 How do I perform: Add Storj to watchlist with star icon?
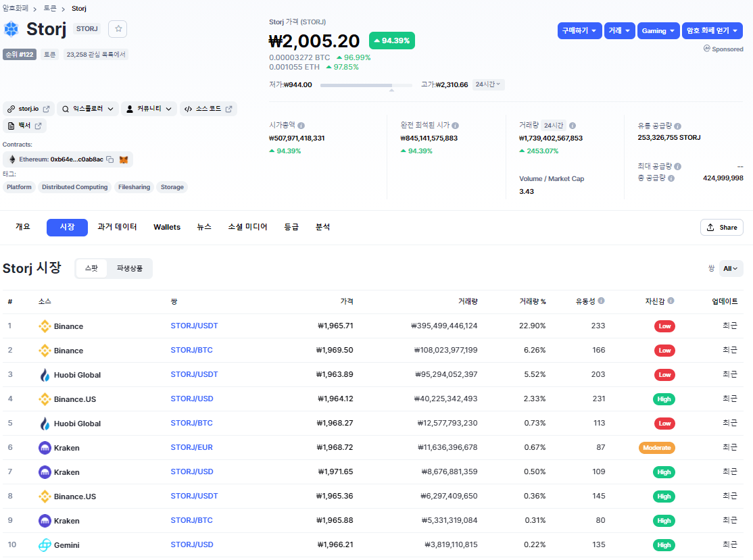118,28
